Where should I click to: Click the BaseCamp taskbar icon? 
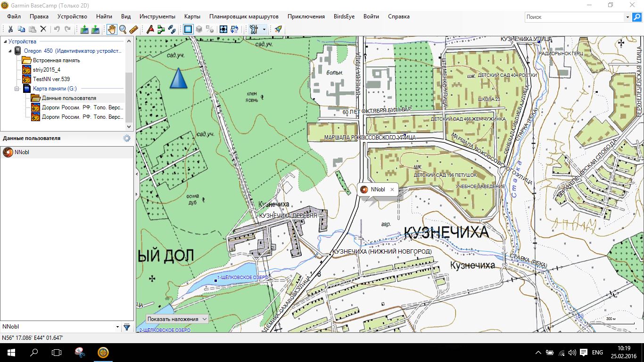click(103, 352)
